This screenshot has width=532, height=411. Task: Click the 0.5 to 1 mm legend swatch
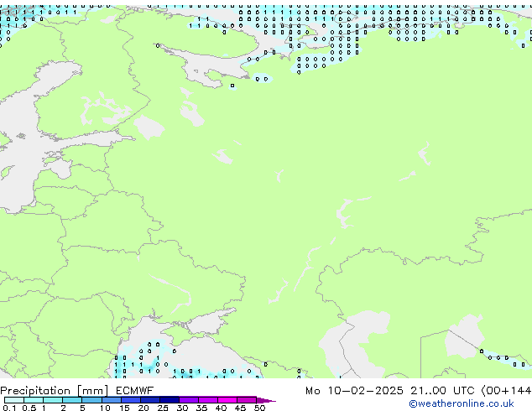tap(34, 400)
